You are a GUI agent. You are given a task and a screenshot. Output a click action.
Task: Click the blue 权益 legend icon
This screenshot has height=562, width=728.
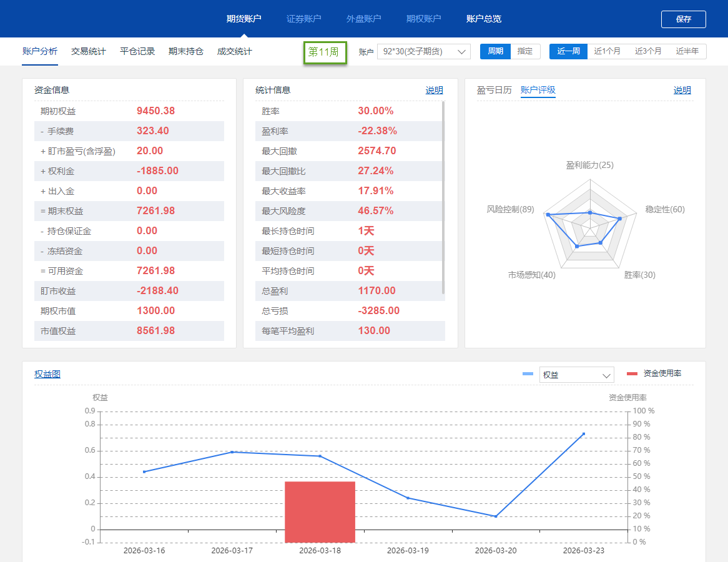(x=528, y=374)
